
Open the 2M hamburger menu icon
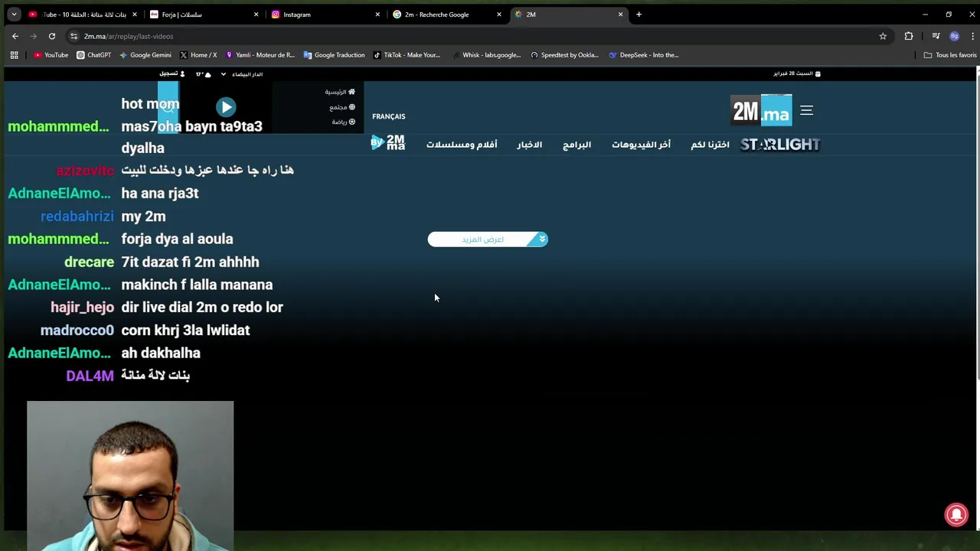(x=806, y=111)
